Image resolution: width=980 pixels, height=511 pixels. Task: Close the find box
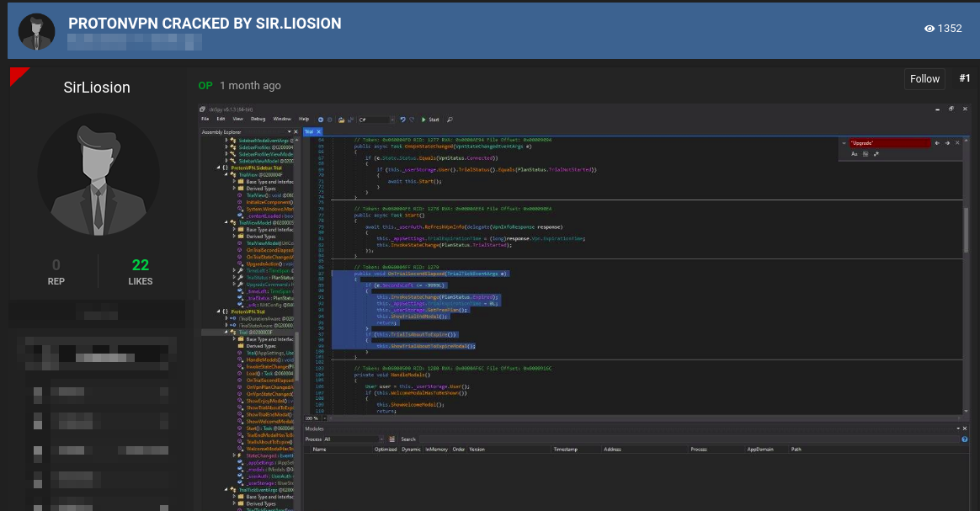click(957, 143)
